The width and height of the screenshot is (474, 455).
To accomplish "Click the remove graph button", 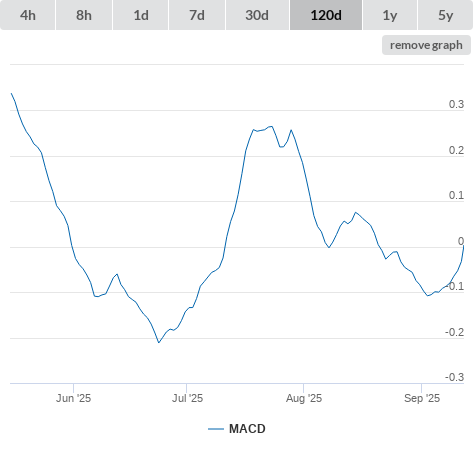I will point(426,45).
